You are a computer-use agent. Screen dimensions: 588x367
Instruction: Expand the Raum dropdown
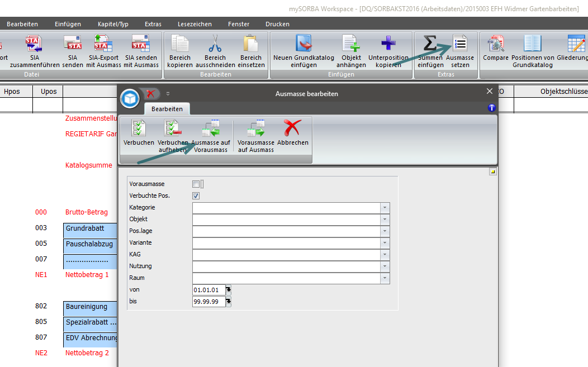click(385, 278)
